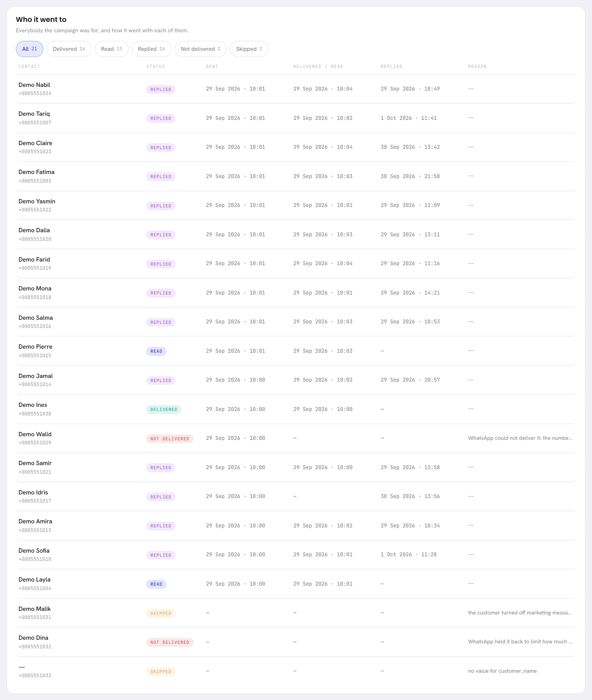Click the DELIVERED / READ column header
The width and height of the screenshot is (592, 700).
tap(318, 67)
